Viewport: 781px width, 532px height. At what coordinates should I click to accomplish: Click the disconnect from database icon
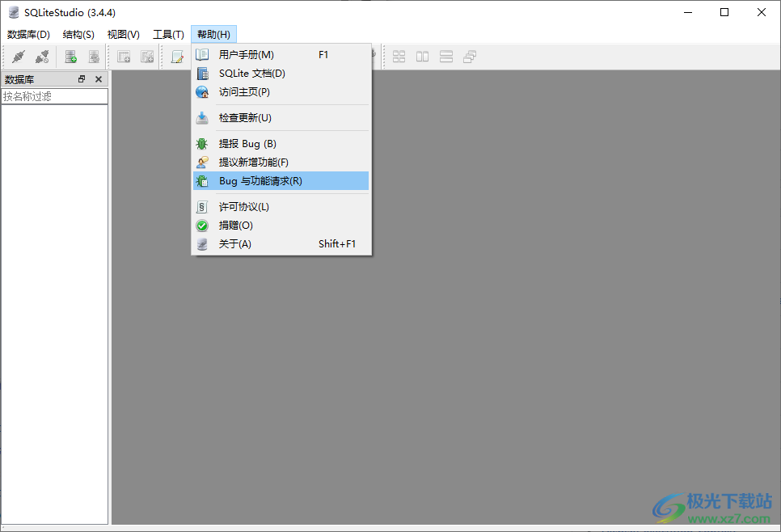[42, 56]
